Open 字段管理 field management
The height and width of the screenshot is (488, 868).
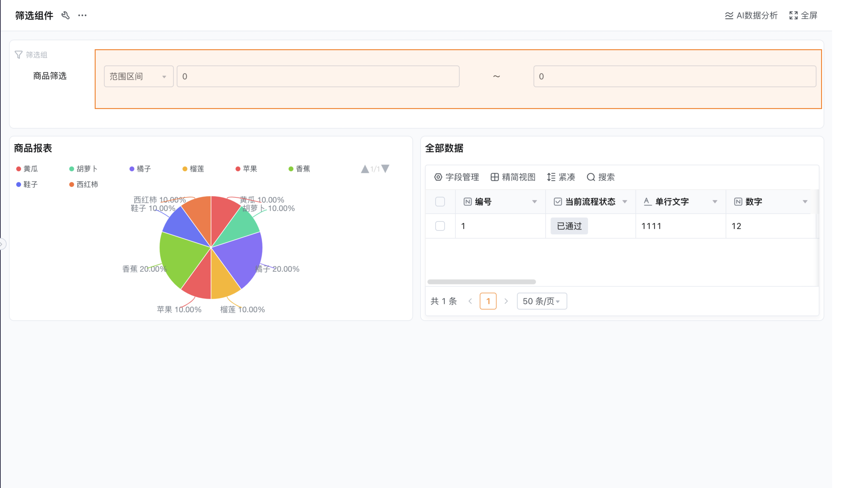point(457,177)
